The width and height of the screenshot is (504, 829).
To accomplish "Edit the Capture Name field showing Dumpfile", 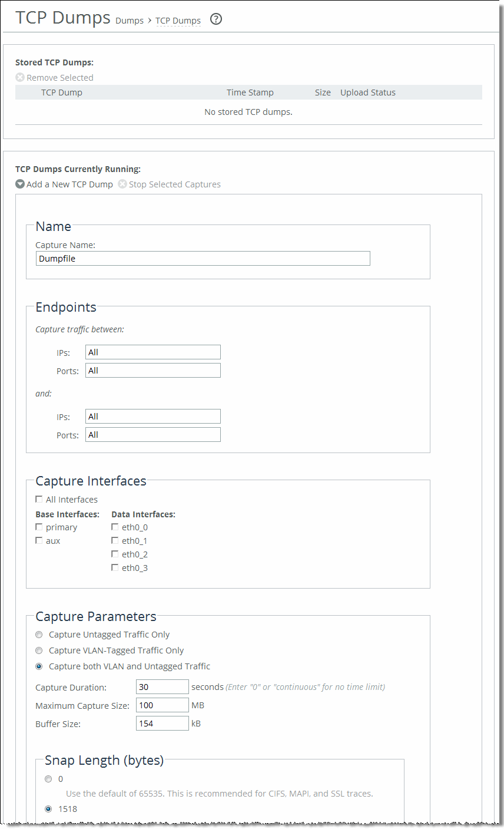I will tap(203, 258).
